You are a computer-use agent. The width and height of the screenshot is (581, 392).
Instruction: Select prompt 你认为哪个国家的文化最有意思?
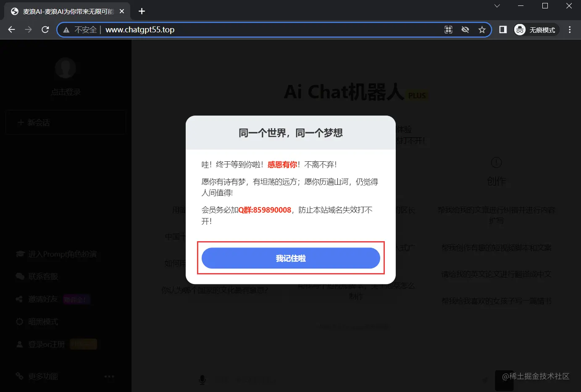[x=215, y=290]
